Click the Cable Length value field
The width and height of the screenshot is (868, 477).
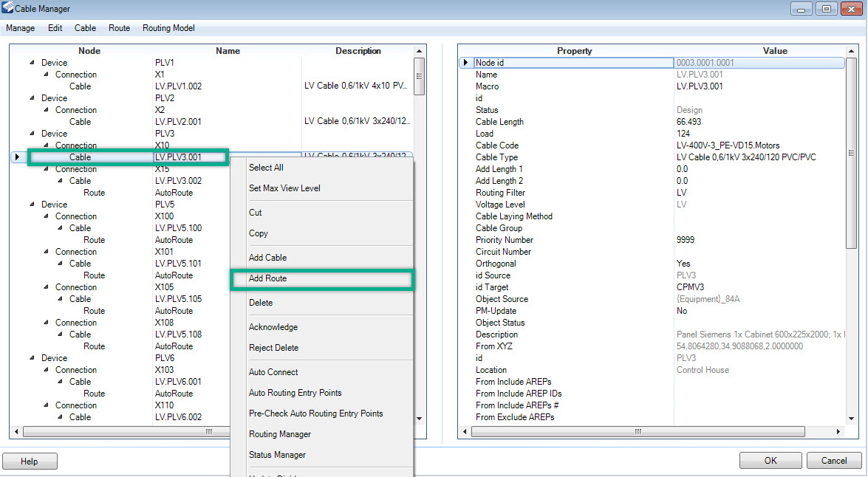[x=753, y=122]
